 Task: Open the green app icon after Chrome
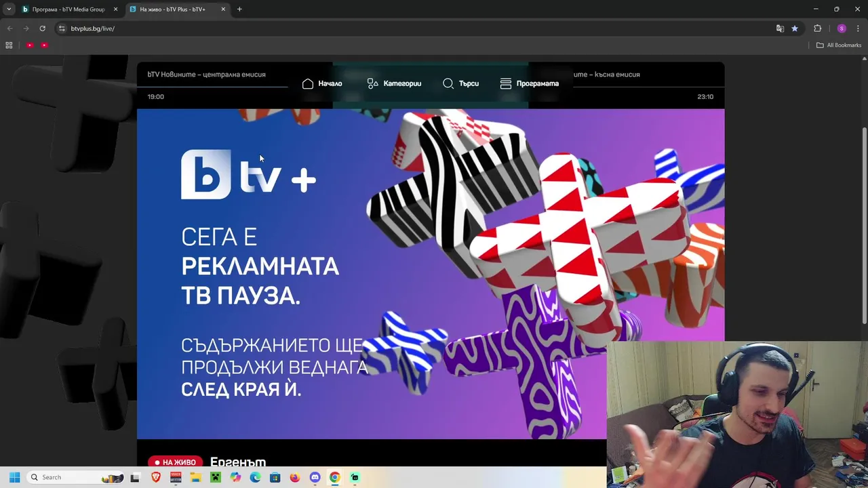[355, 477]
